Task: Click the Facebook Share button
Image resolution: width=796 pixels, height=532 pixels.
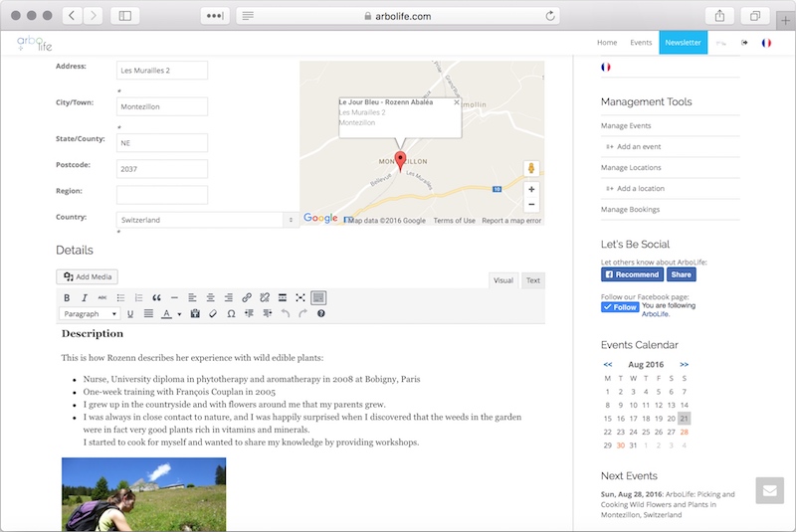Action: (x=681, y=274)
